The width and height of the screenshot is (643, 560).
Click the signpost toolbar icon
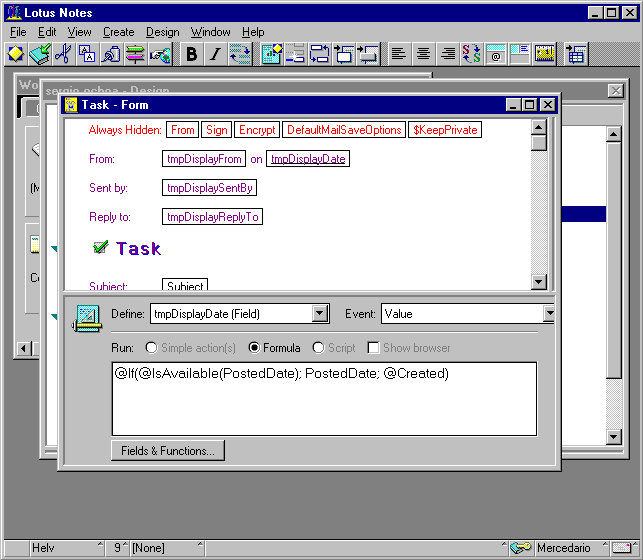[x=135, y=54]
